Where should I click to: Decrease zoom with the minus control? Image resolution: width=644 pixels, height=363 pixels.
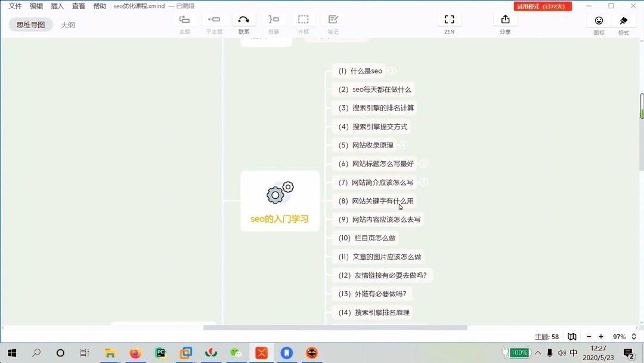(589, 336)
